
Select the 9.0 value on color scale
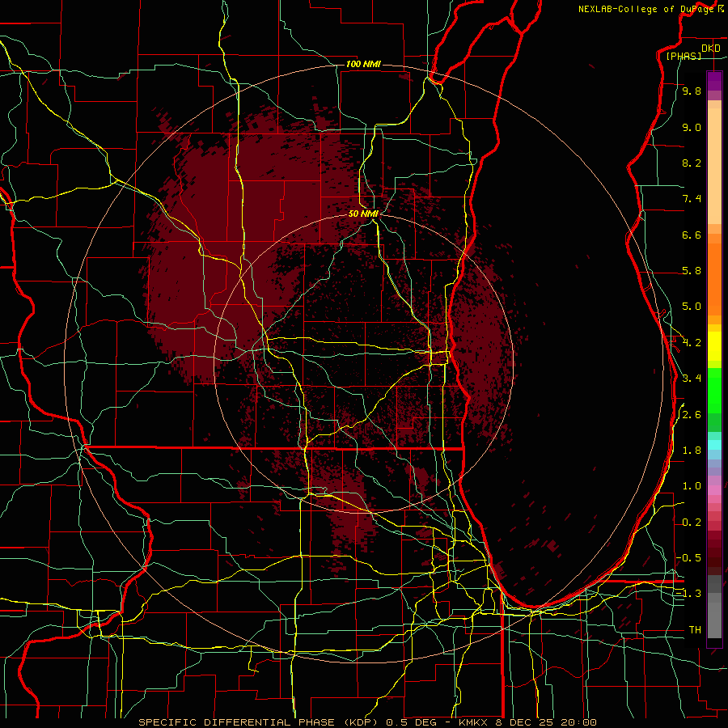(692, 127)
